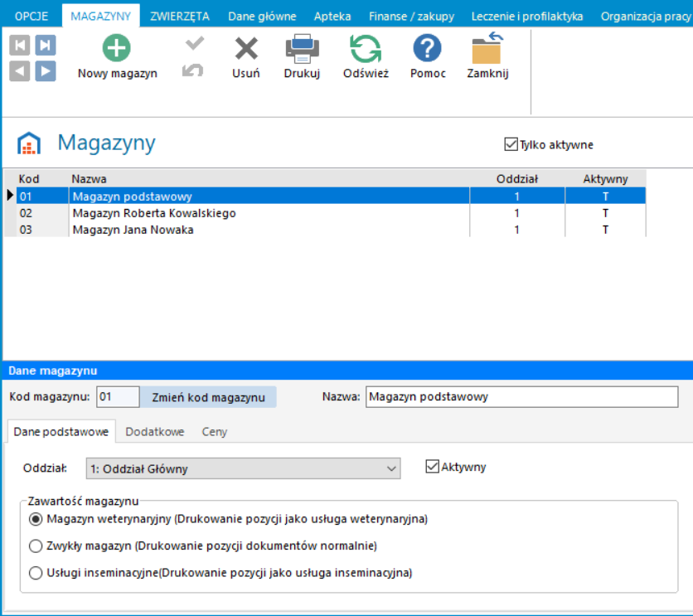Screen dimensions: 693x616
Task: Undo changes with the curved arrow icon
Action: 193,70
